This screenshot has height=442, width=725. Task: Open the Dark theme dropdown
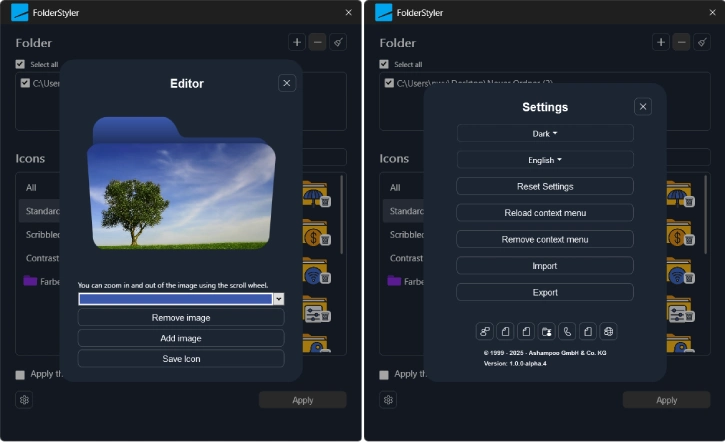(545, 134)
